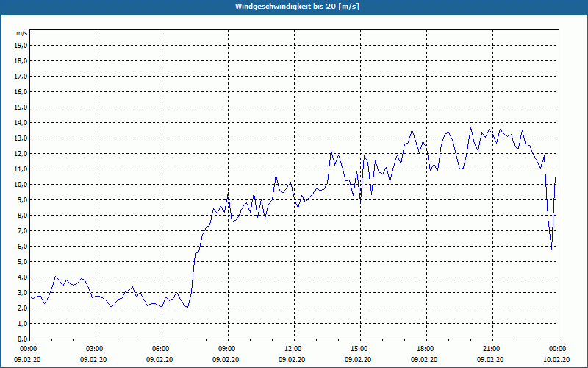Image resolution: width=588 pixels, height=368 pixels.
Task: Select the '8,0' y-axis label
Action: click(22, 216)
